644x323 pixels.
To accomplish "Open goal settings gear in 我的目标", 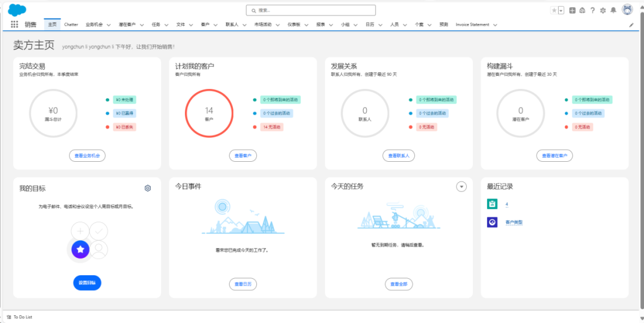I will click(x=148, y=188).
